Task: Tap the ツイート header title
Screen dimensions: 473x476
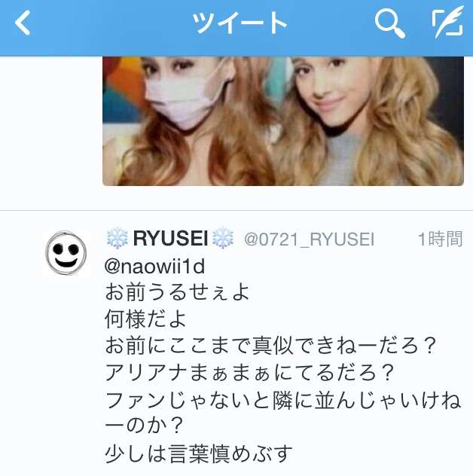Action: (240, 23)
